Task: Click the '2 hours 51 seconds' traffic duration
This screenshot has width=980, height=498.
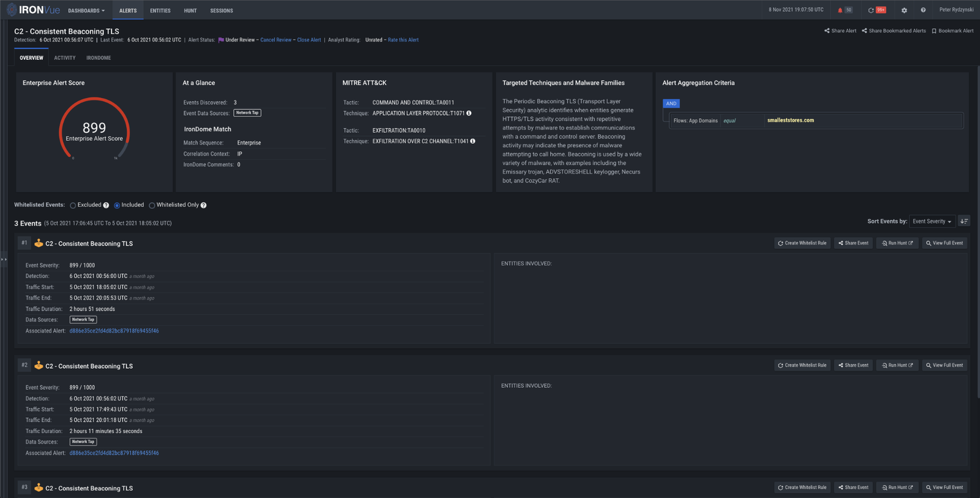Action: click(92, 309)
